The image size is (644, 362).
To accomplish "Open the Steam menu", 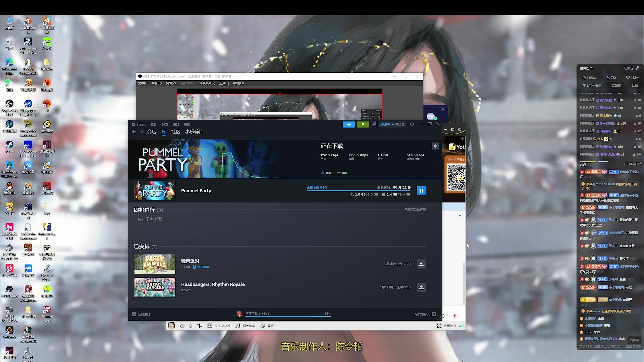I will point(139,124).
